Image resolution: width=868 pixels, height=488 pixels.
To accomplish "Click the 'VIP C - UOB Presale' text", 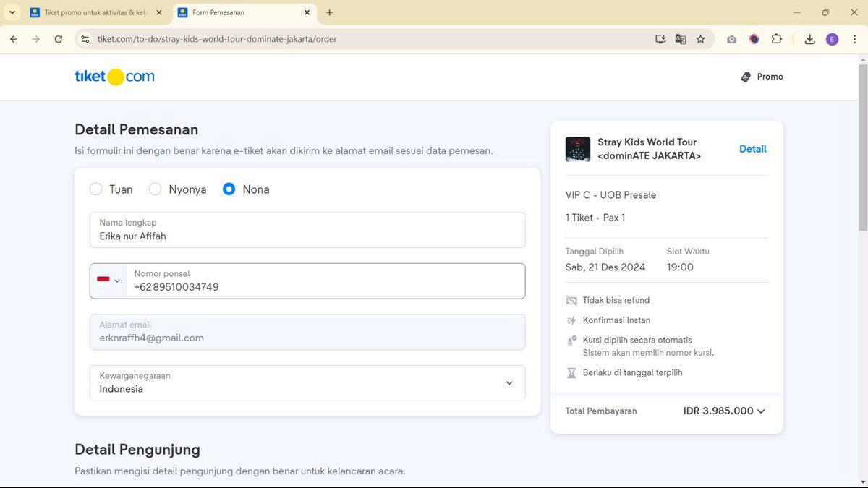I will (611, 195).
